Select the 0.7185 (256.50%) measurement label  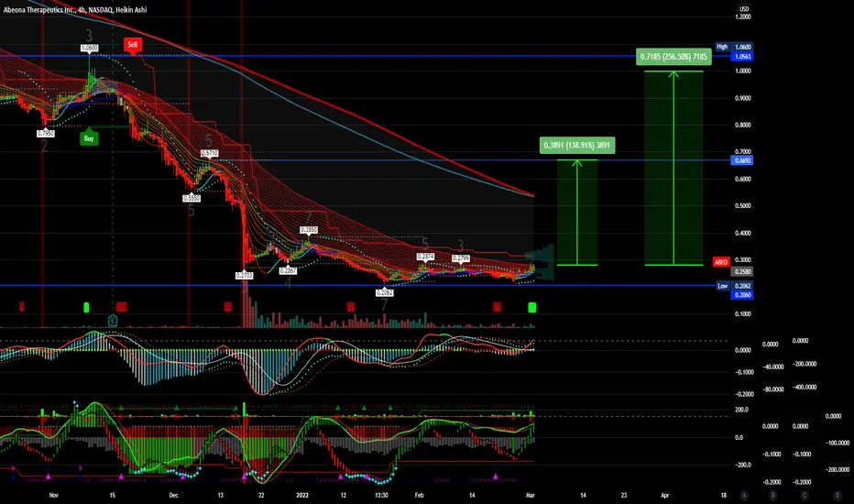tap(673, 56)
